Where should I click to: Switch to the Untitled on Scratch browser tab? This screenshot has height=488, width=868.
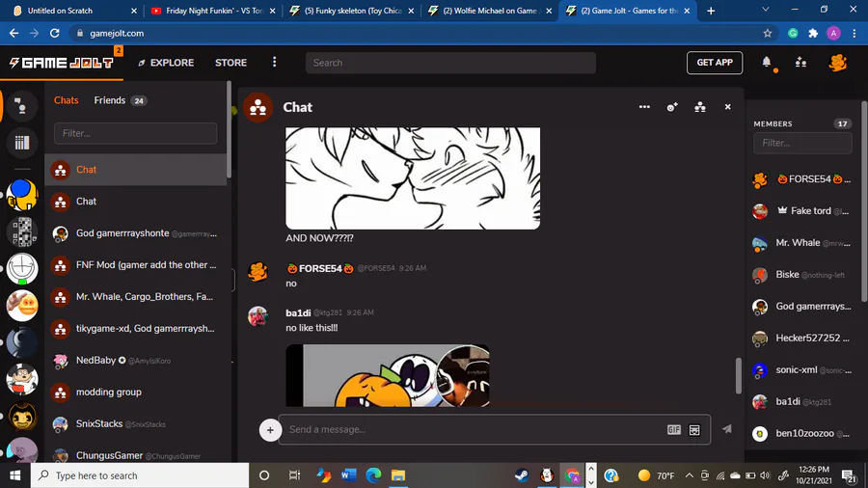tap(72, 11)
